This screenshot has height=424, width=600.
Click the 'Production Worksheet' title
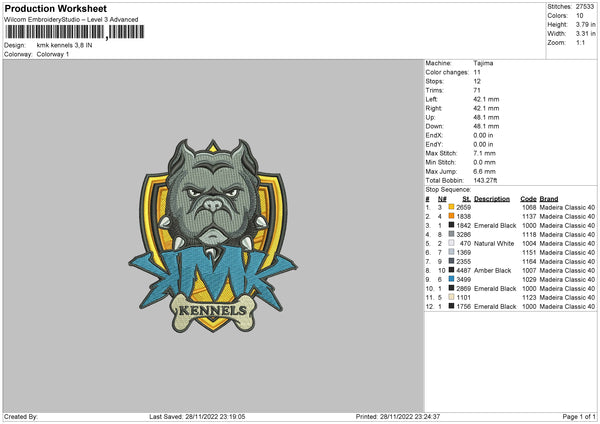56,8
